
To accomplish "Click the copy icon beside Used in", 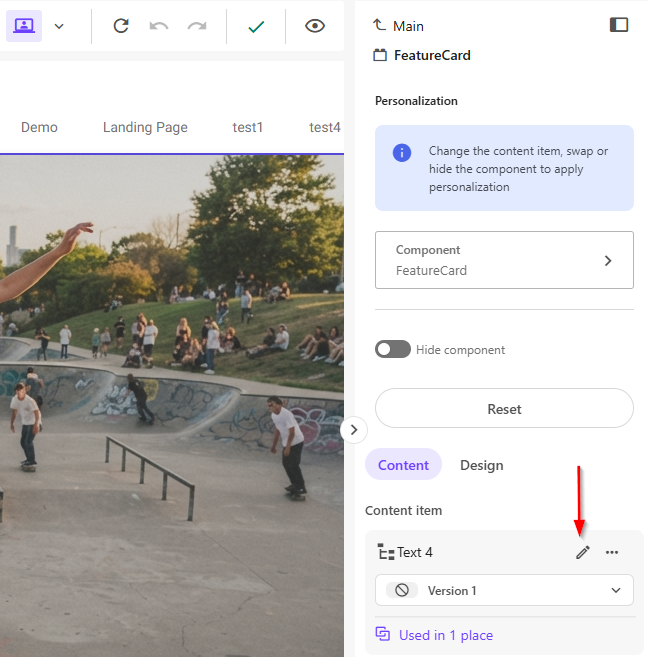I will coord(383,634).
